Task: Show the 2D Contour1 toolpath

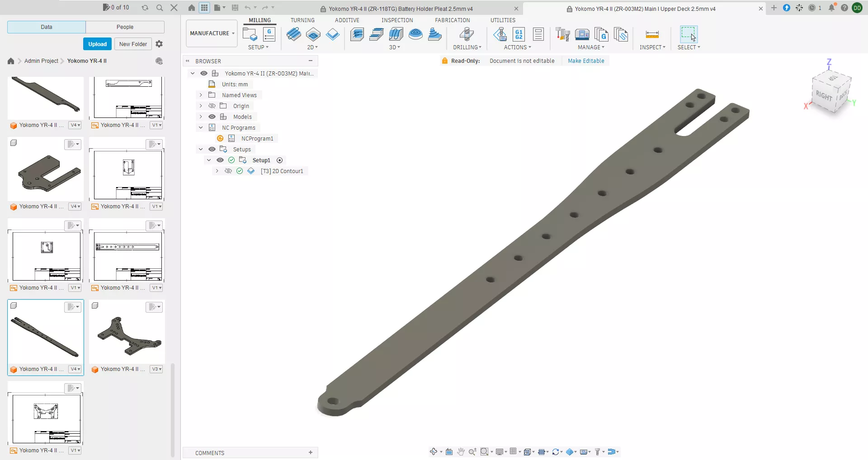Action: (228, 171)
